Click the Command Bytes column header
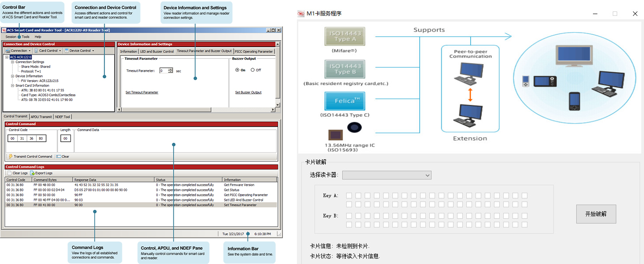Screen dimensions: 644x264 (52, 180)
